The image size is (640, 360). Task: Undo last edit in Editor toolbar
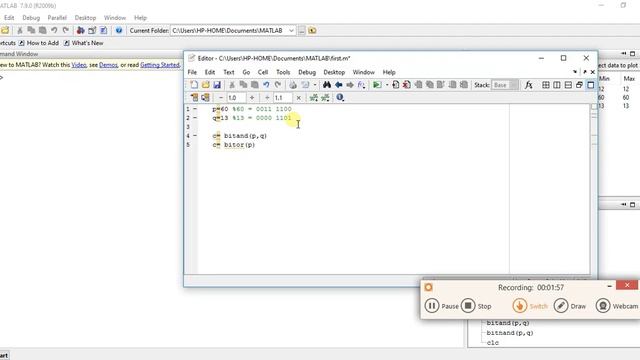266,85
